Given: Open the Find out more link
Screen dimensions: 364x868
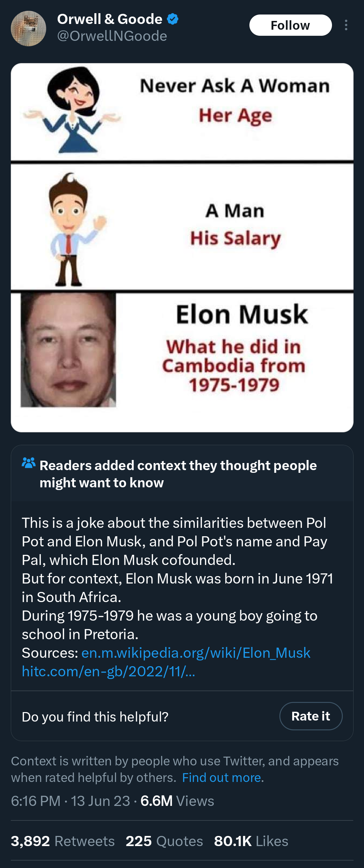Looking at the screenshot, I should click(222, 778).
